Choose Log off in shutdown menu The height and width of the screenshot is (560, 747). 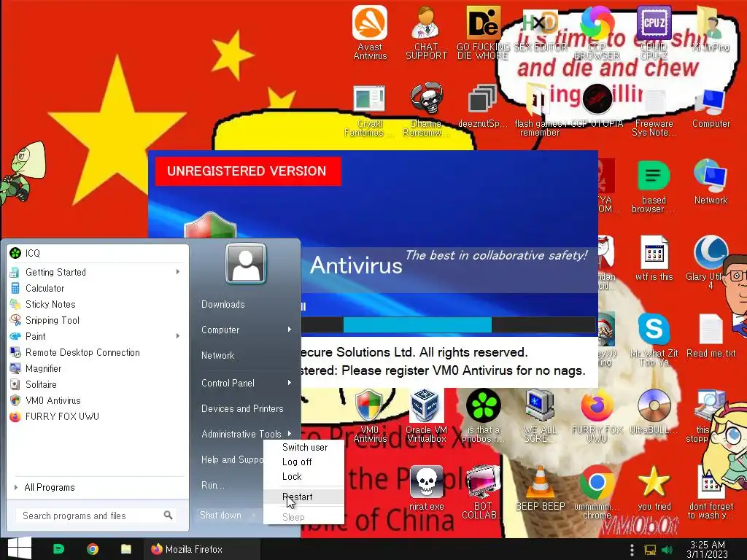click(x=297, y=462)
